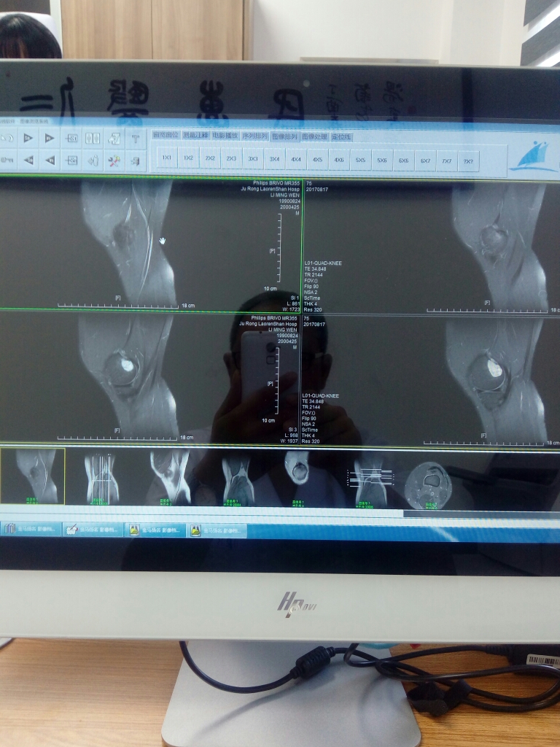Click the top-row single right-arrow play icon

[28, 138]
